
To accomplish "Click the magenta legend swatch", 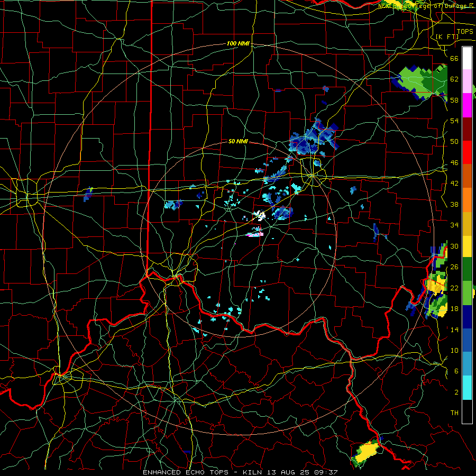I will coord(467,105).
